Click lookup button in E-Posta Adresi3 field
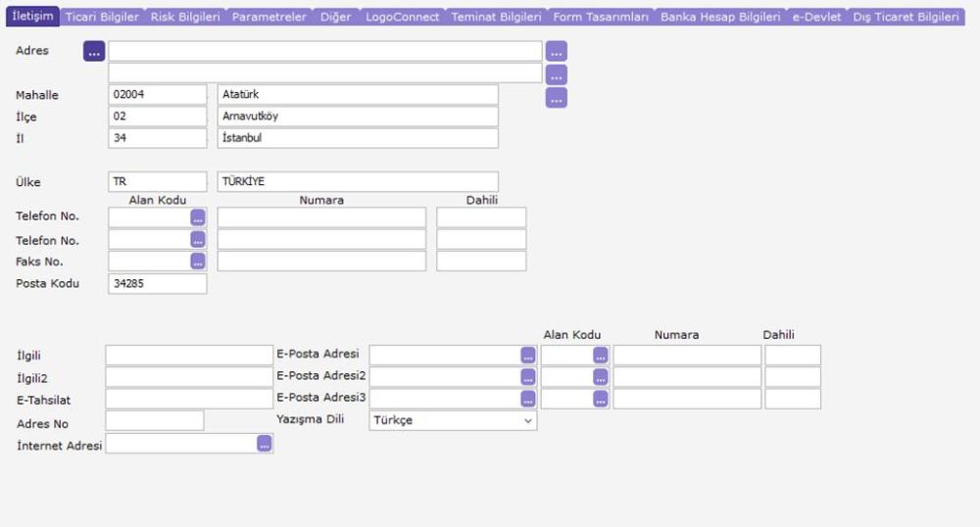The image size is (980, 527). (528, 399)
